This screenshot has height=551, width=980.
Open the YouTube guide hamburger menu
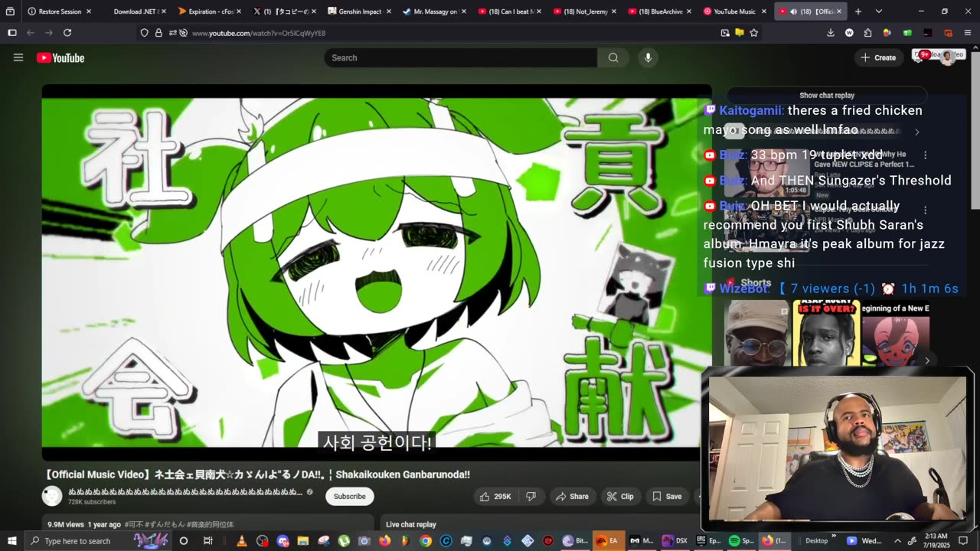(18, 57)
